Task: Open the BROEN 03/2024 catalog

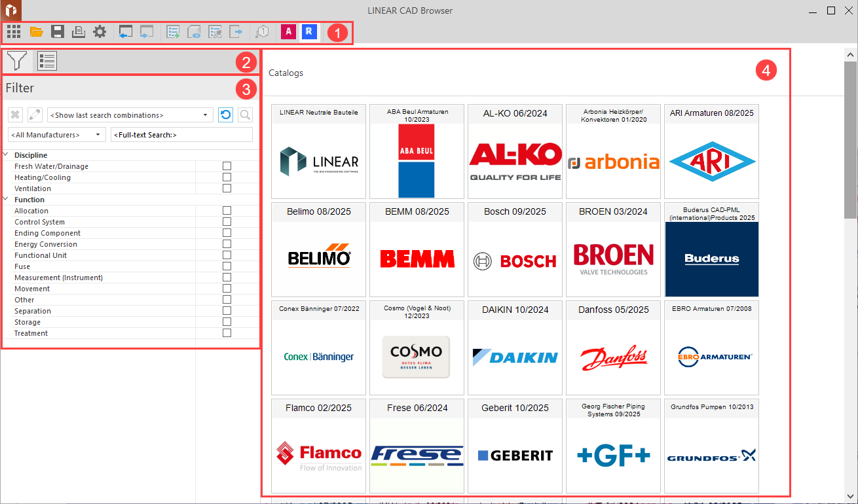Action: pyautogui.click(x=614, y=249)
